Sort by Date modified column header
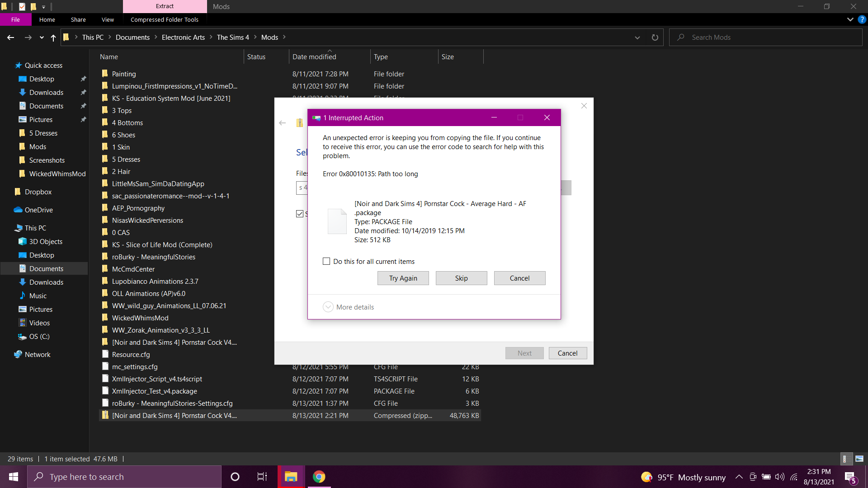The width and height of the screenshot is (868, 488). click(329, 57)
